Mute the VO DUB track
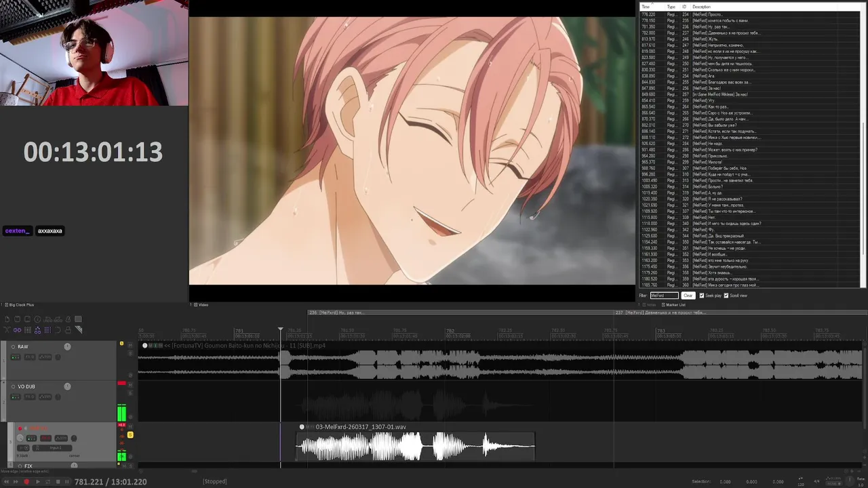The image size is (868, 488). (130, 385)
